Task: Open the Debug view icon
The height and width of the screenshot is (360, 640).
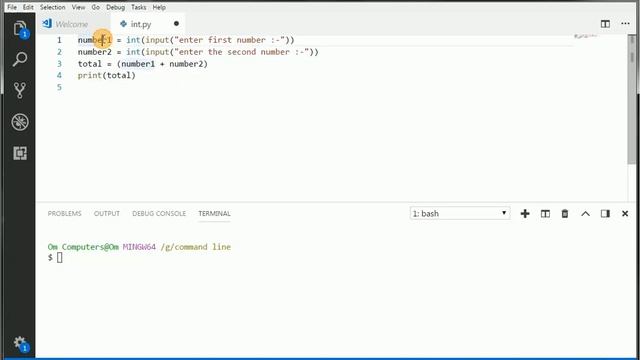Action: [x=20, y=122]
